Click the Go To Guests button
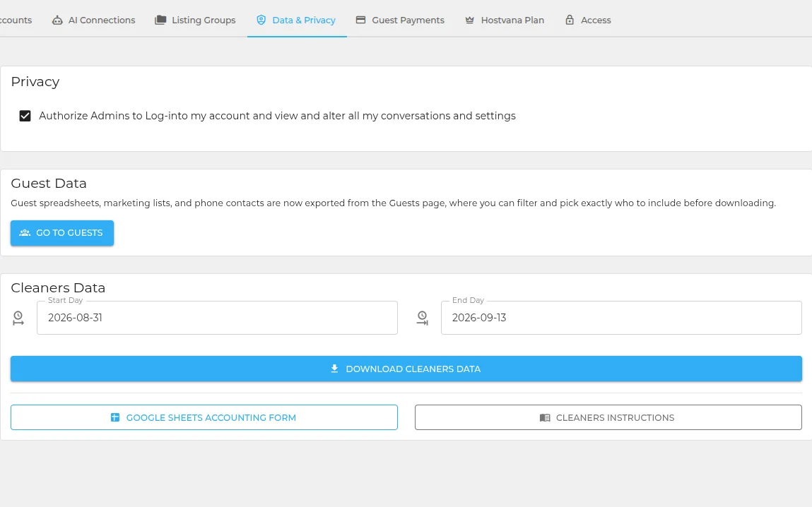 pos(62,233)
